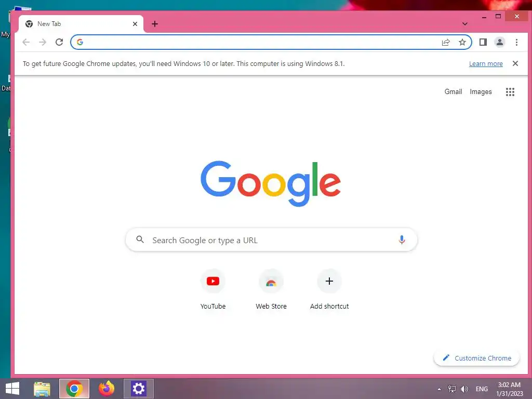Viewport: 532px width, 399px height.
Task: Open the Windows Start menu
Action: point(12,389)
